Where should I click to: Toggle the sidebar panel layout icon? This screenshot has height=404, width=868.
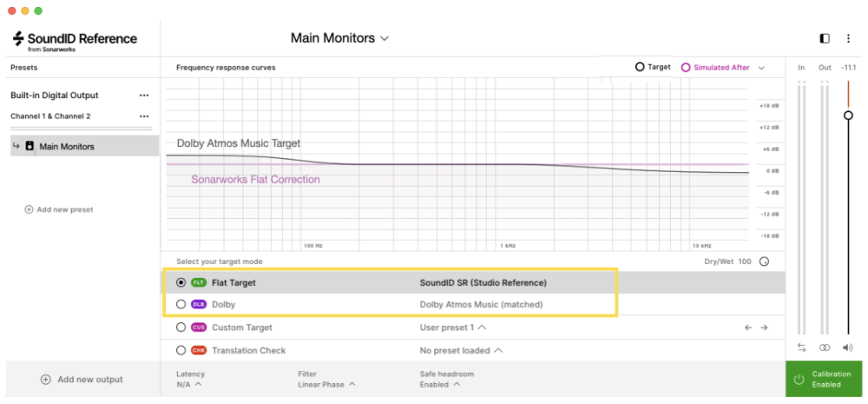pos(825,38)
